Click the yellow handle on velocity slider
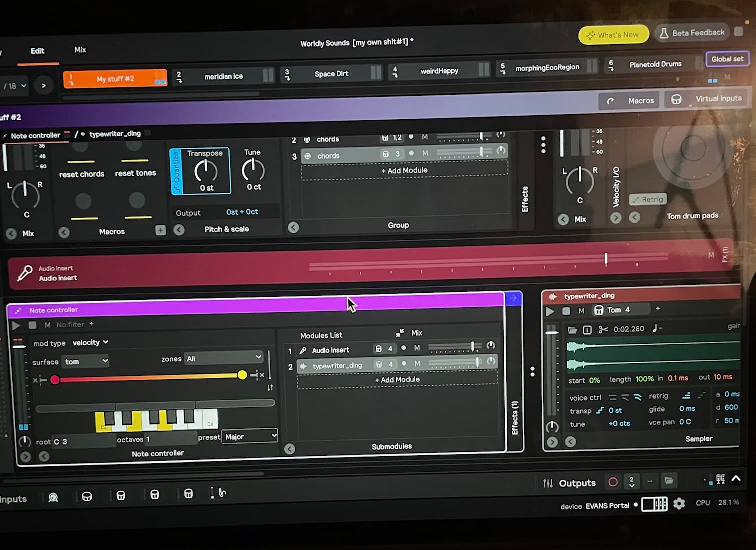Screen dimensions: 756x550 click(242, 375)
